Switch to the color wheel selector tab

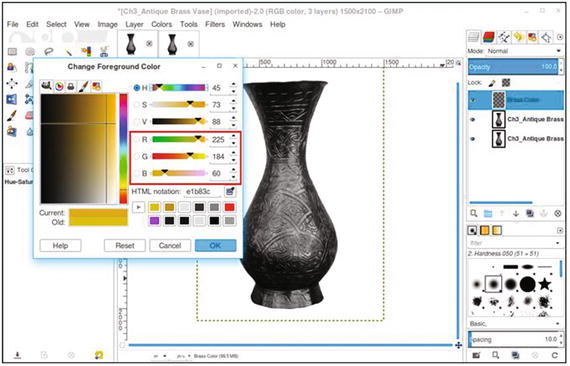click(x=59, y=87)
